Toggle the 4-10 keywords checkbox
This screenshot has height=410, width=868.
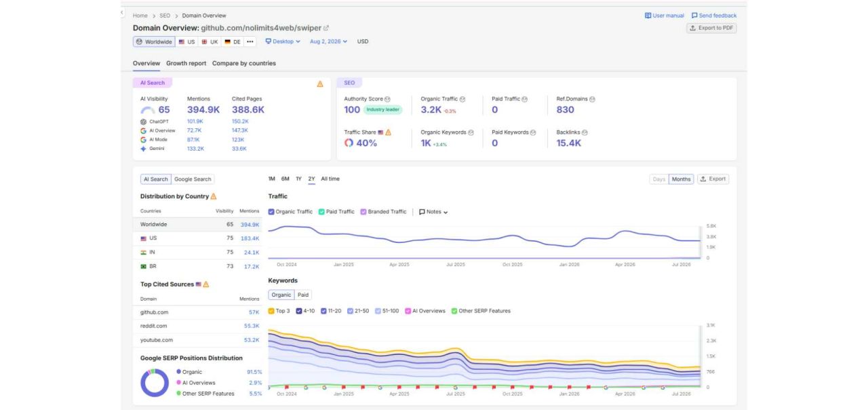pyautogui.click(x=299, y=311)
